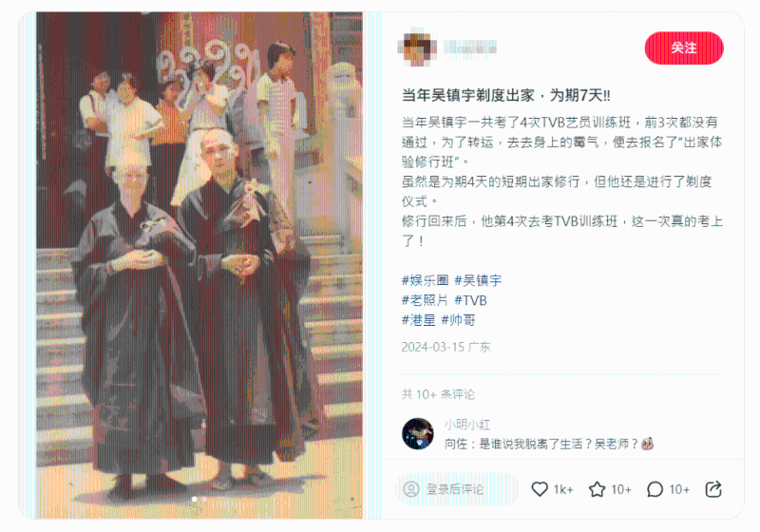
Task: Open the #TVB hashtag
Action: click(470, 300)
